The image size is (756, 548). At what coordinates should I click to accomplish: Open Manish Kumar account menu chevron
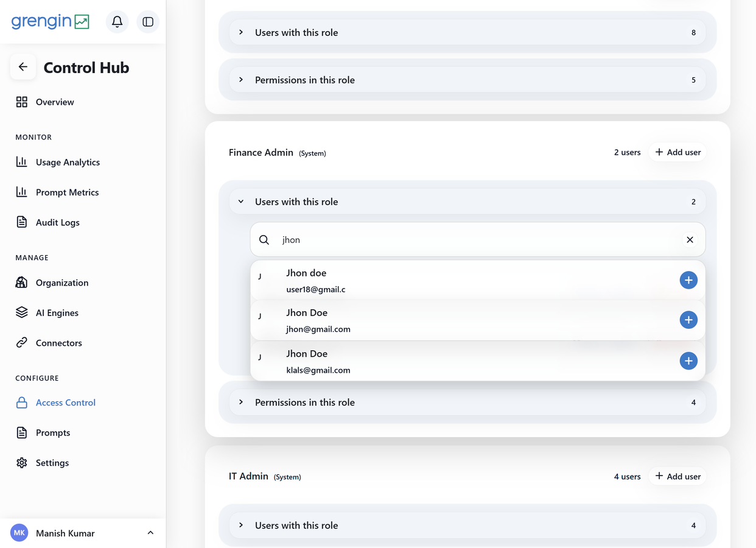(x=150, y=533)
